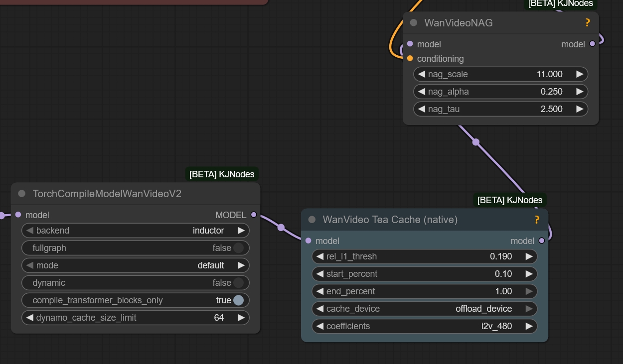Open the backend inductor dropdown

[x=136, y=231]
